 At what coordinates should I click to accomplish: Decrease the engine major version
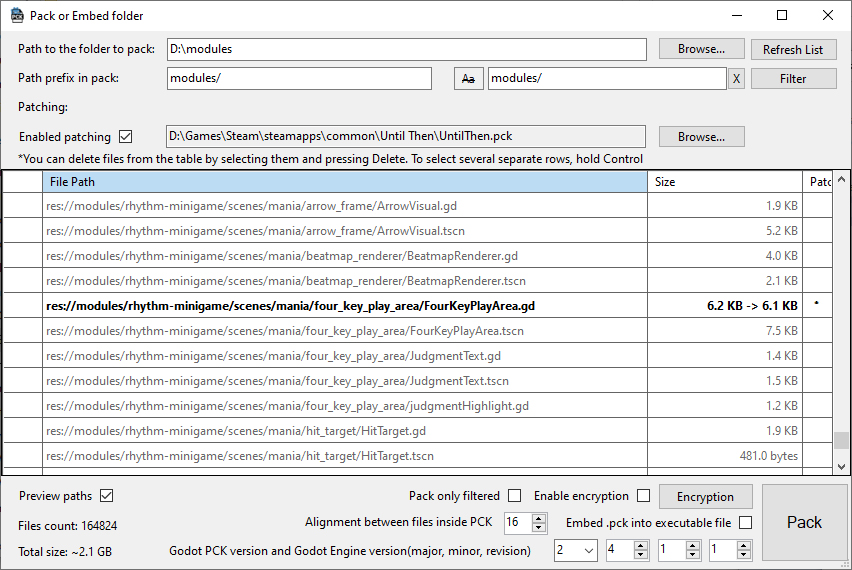click(641, 555)
